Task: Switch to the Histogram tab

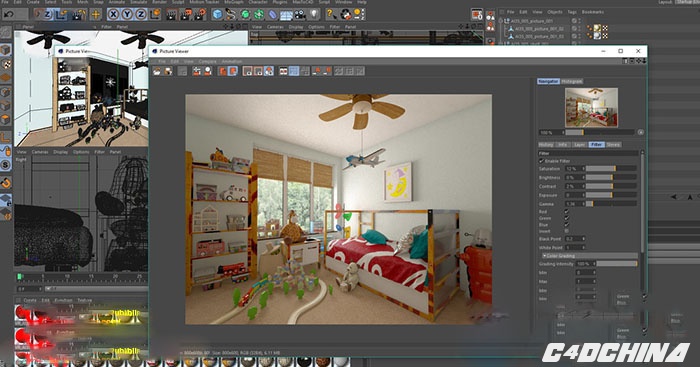Action: tap(572, 81)
